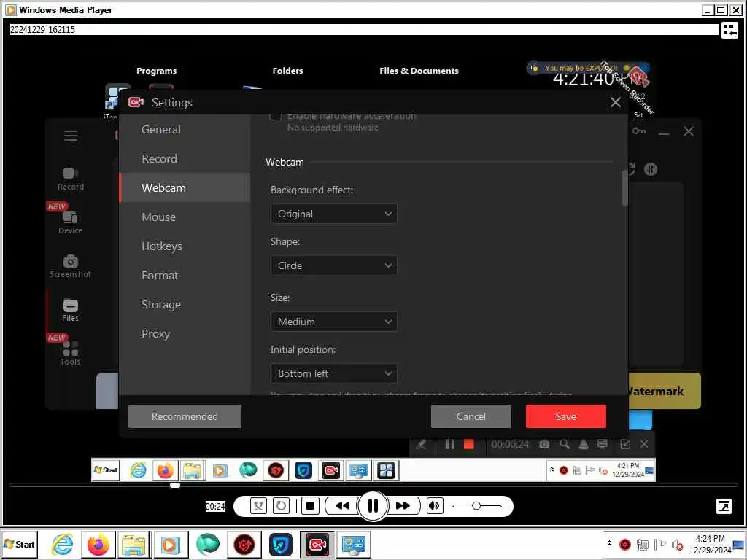Switch Media Player to full screen view
This screenshot has height=560, width=747.
click(x=724, y=506)
